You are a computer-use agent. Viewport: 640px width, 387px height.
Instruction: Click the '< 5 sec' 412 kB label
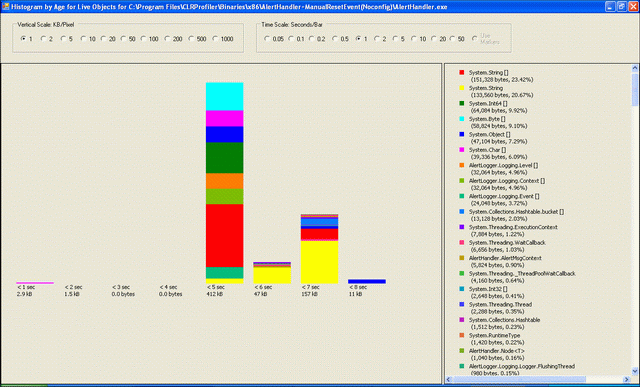pos(216,290)
